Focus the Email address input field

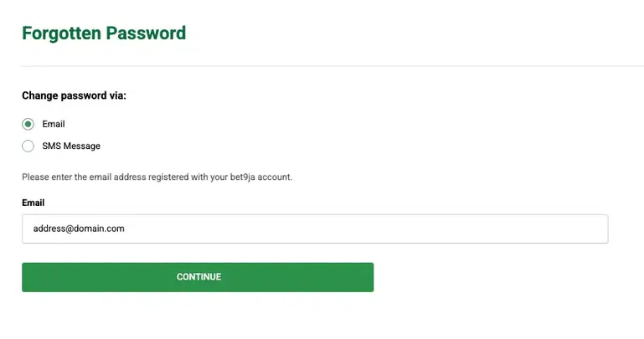[x=314, y=229]
